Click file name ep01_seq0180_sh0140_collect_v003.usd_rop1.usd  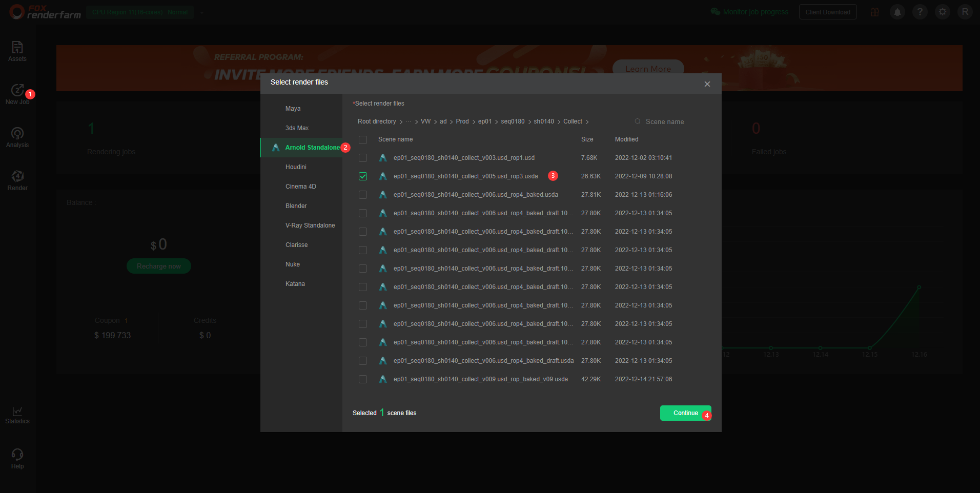coord(464,158)
